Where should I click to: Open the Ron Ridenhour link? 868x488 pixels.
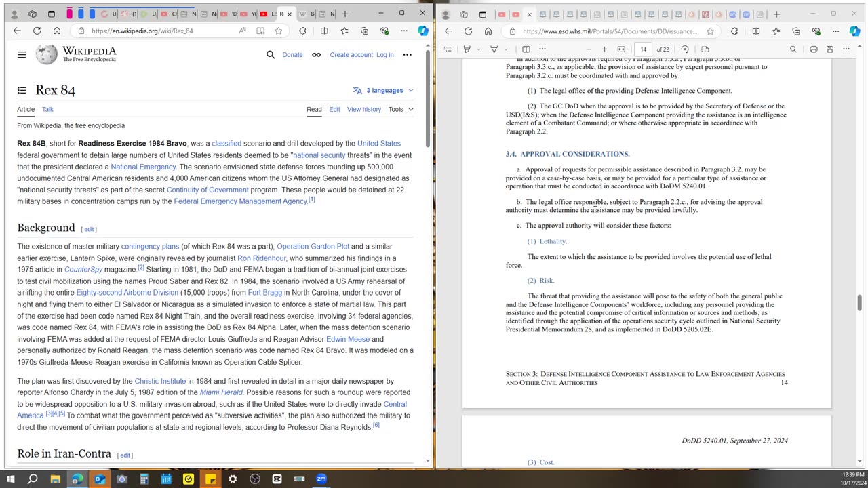[x=262, y=258]
